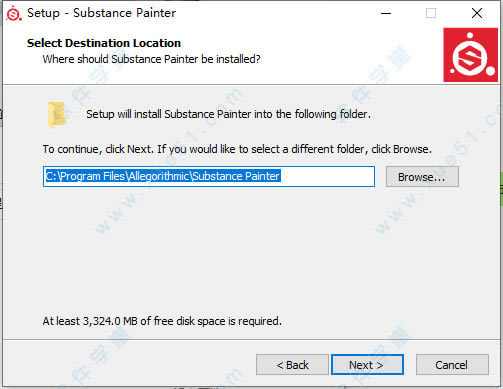Close the Substance Painter Setup window
Screen dimensions: 503x389
477,13
